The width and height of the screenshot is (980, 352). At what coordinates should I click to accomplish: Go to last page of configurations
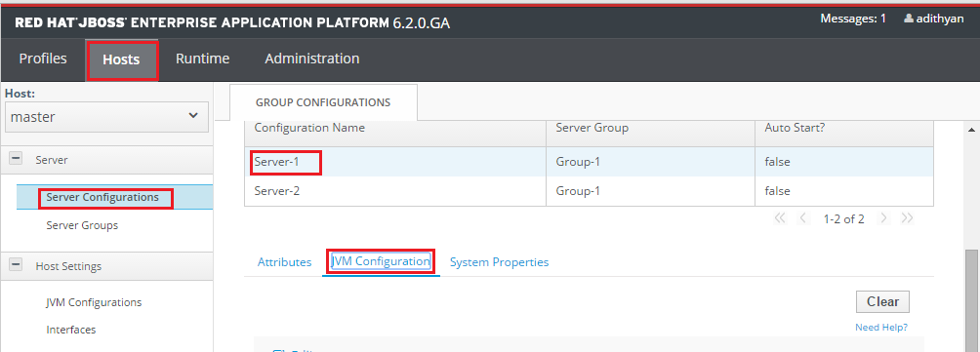tap(908, 218)
